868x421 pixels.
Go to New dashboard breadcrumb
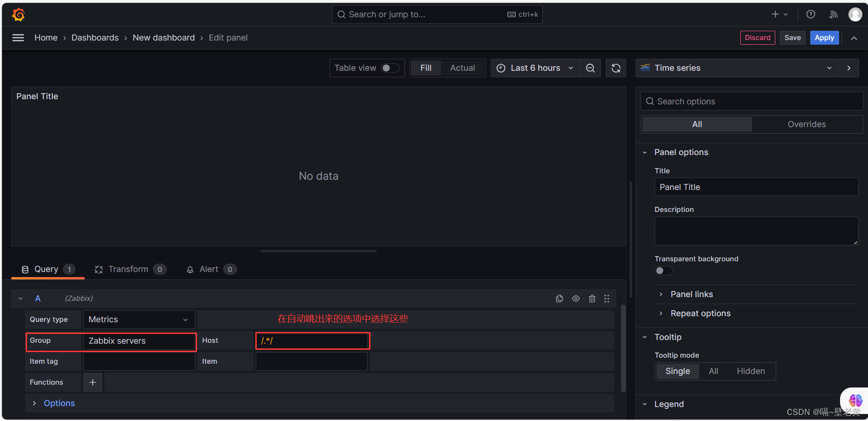click(x=164, y=38)
